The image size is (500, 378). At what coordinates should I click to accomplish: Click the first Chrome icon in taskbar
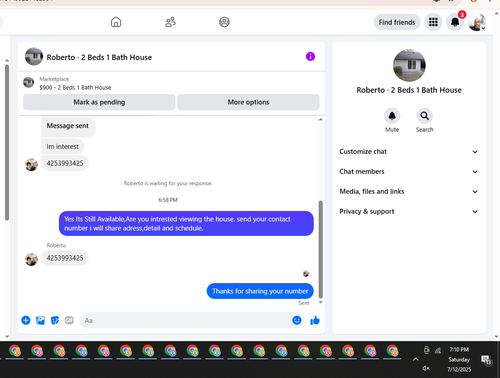[x=15, y=351]
